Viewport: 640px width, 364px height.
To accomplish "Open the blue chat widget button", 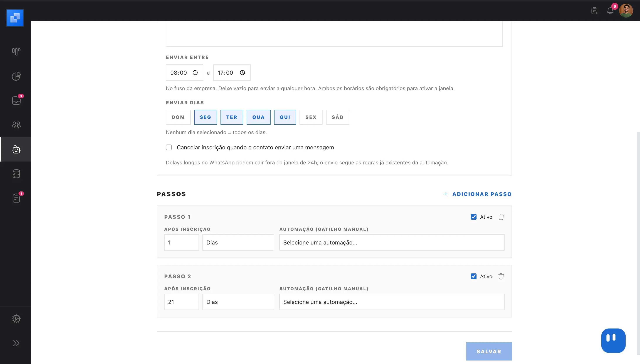I will (613, 340).
